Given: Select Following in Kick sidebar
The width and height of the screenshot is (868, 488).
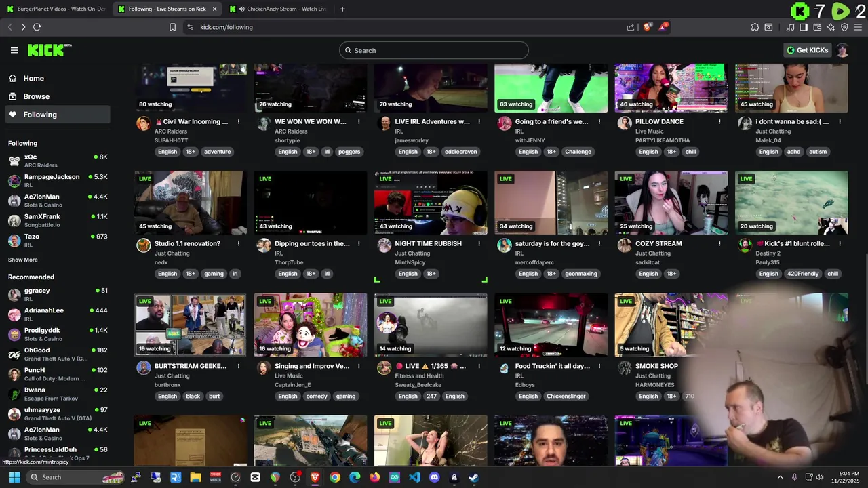Looking at the screenshot, I should click(x=58, y=115).
